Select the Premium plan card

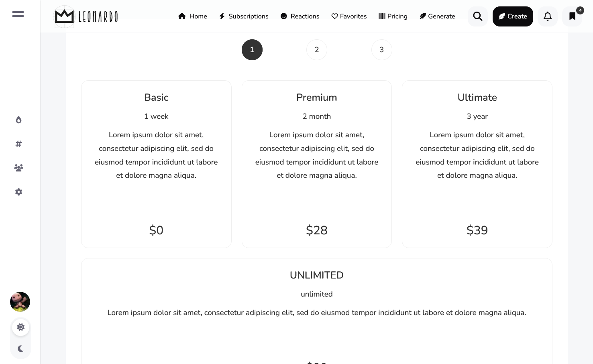317,164
